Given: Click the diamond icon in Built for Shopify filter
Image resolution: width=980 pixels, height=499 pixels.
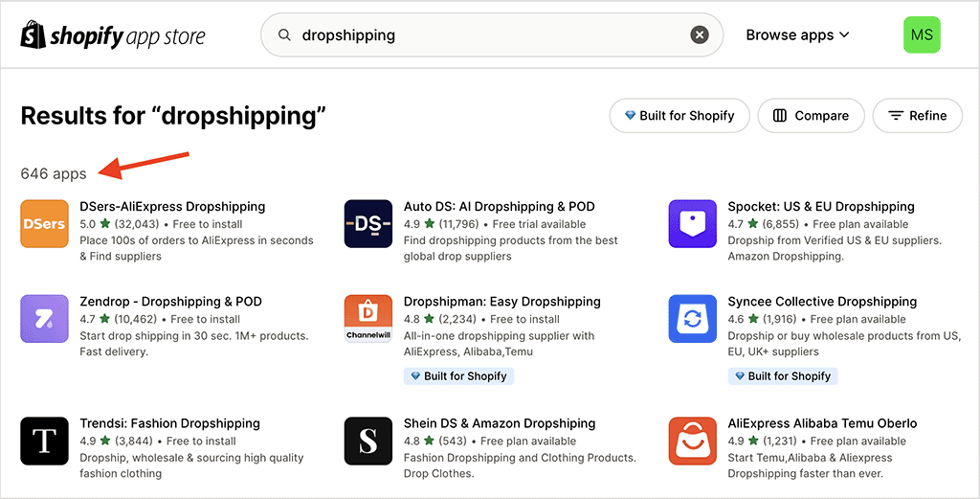Looking at the screenshot, I should point(630,116).
